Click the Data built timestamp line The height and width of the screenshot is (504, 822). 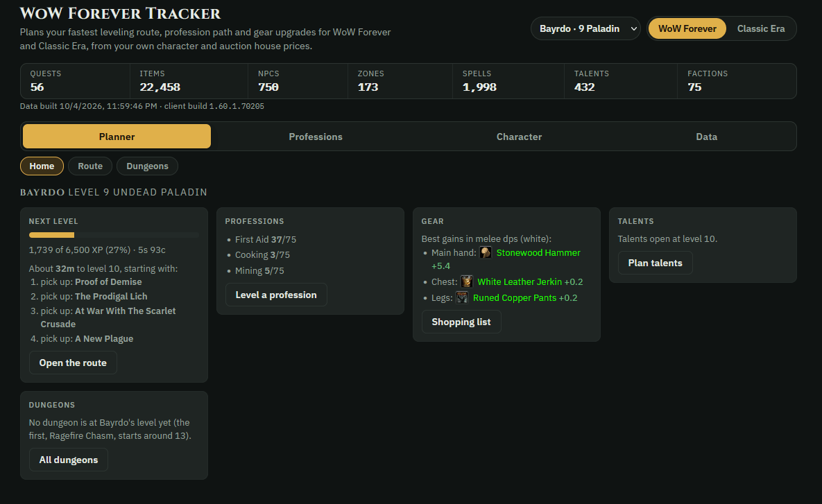[x=142, y=106]
